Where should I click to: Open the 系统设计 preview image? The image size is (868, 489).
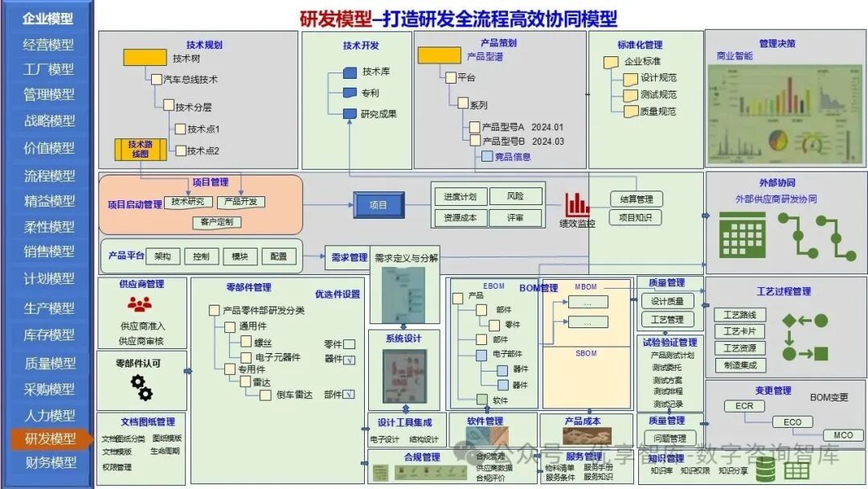(405, 376)
